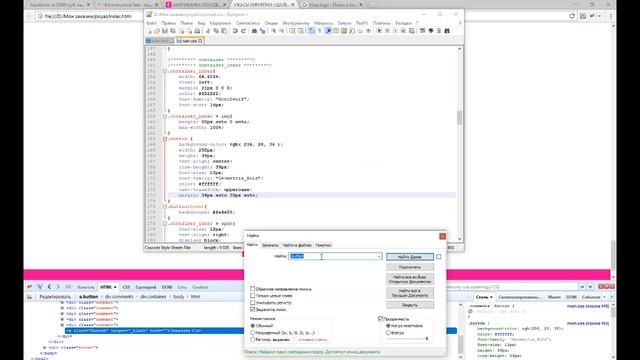Expand the footer div node in Firebug
The image size is (640, 360).
[44, 348]
